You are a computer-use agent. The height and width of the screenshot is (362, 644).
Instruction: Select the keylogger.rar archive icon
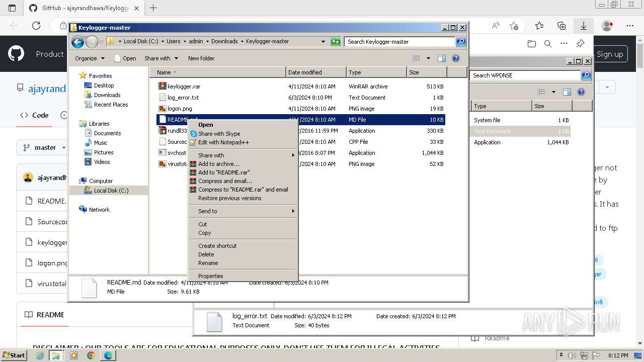[x=162, y=86]
